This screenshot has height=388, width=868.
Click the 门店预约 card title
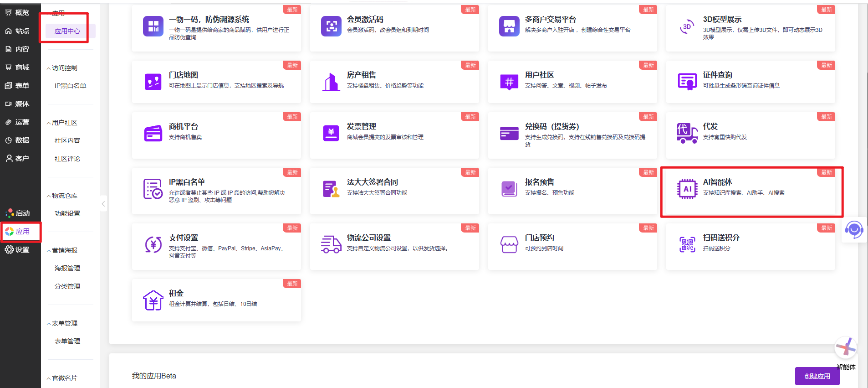[x=540, y=238]
